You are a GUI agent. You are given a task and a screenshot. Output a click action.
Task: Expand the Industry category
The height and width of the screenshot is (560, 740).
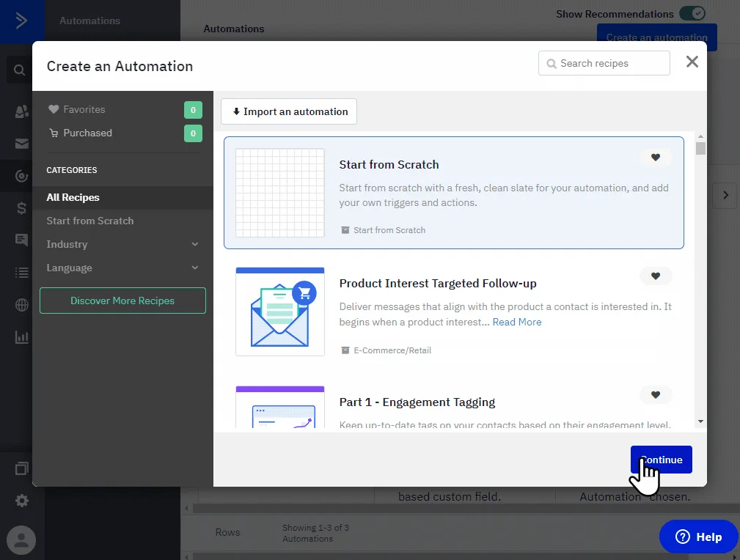122,244
